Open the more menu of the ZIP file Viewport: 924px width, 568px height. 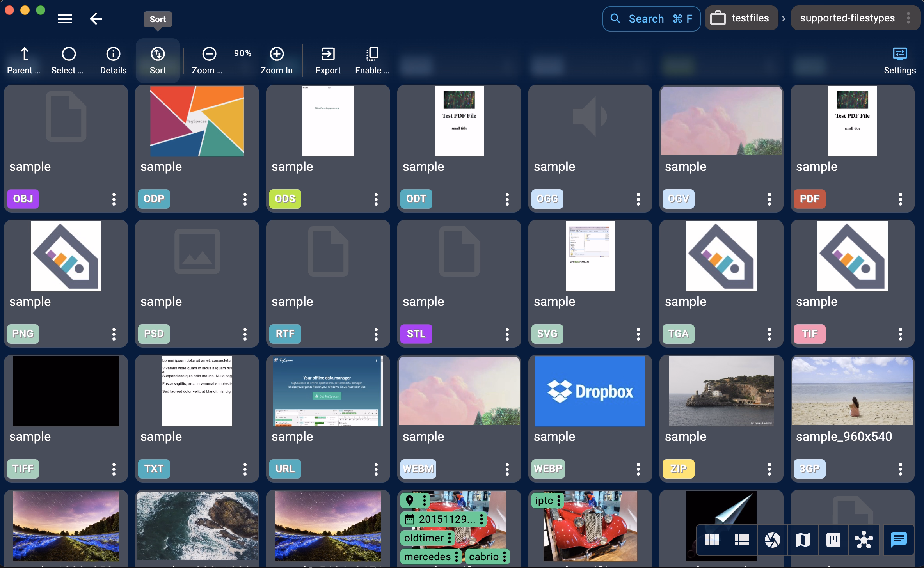(x=769, y=469)
